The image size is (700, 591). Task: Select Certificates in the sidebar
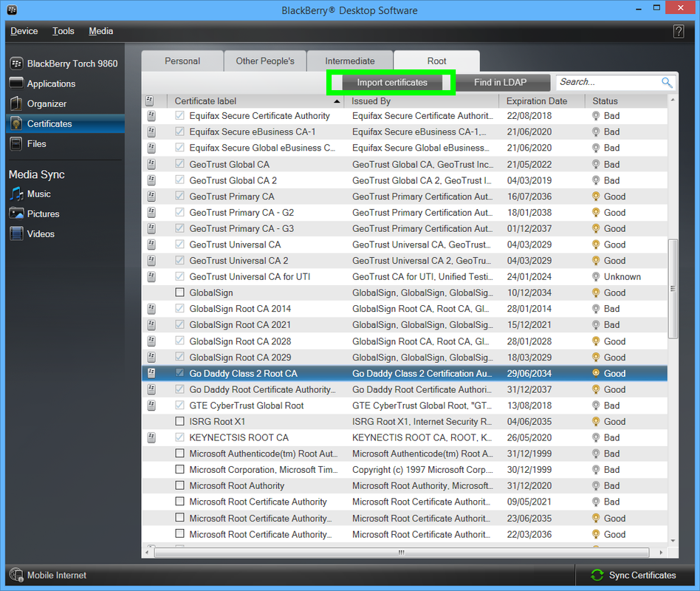pyautogui.click(x=65, y=123)
